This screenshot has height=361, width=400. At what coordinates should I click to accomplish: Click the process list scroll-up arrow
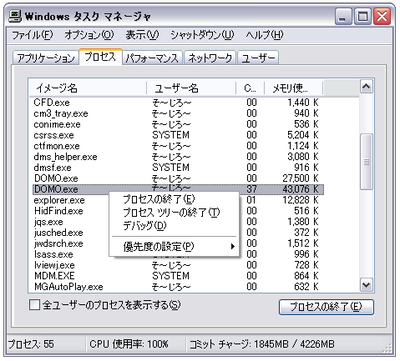coord(366,87)
